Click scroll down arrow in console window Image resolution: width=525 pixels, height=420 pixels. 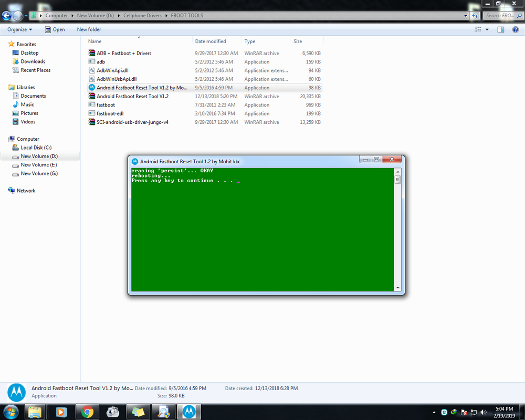398,288
